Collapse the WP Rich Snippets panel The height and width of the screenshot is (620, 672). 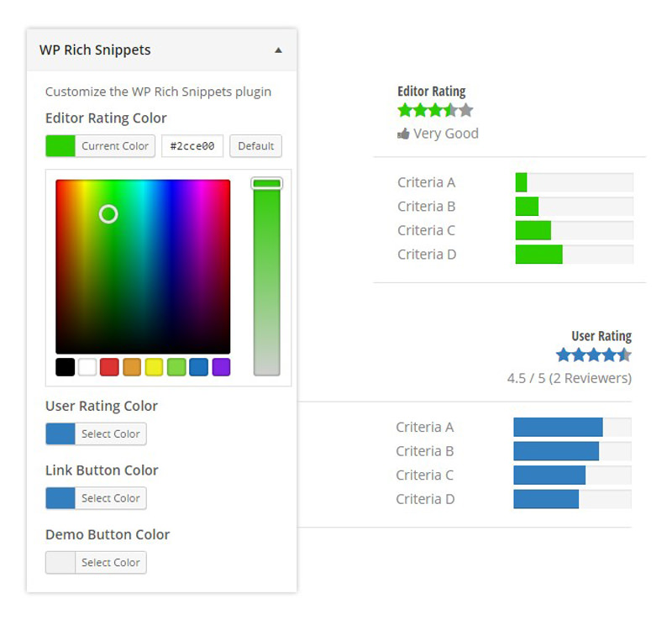(x=278, y=50)
